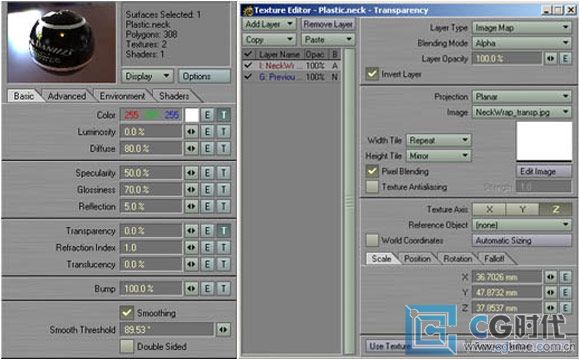Click Diffuse texture T button
The height and width of the screenshot is (360, 580).
coord(223,148)
